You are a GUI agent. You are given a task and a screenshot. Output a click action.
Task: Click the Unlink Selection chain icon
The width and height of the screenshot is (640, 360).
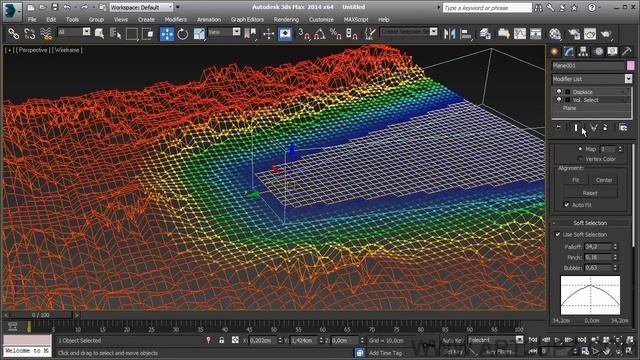click(29, 34)
